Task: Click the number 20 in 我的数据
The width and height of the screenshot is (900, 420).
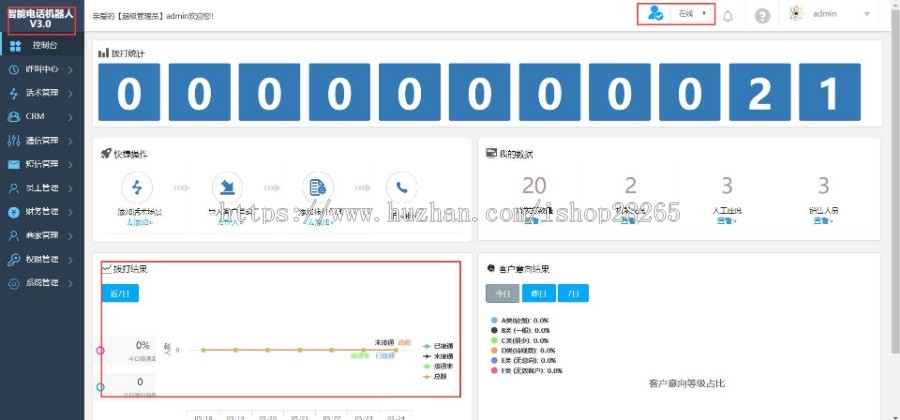Action: (x=534, y=185)
